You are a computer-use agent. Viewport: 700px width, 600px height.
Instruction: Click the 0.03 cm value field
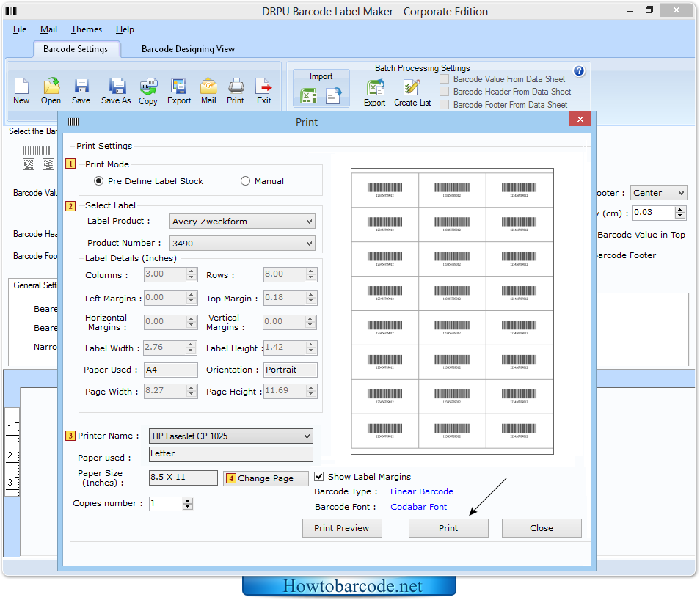click(x=654, y=213)
